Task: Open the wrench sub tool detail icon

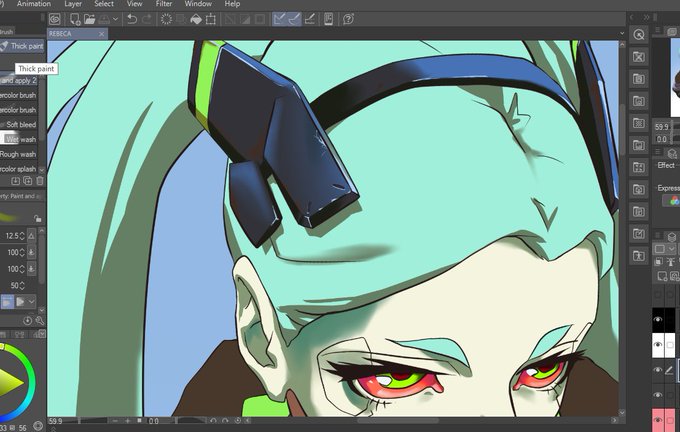Action: tap(39, 321)
